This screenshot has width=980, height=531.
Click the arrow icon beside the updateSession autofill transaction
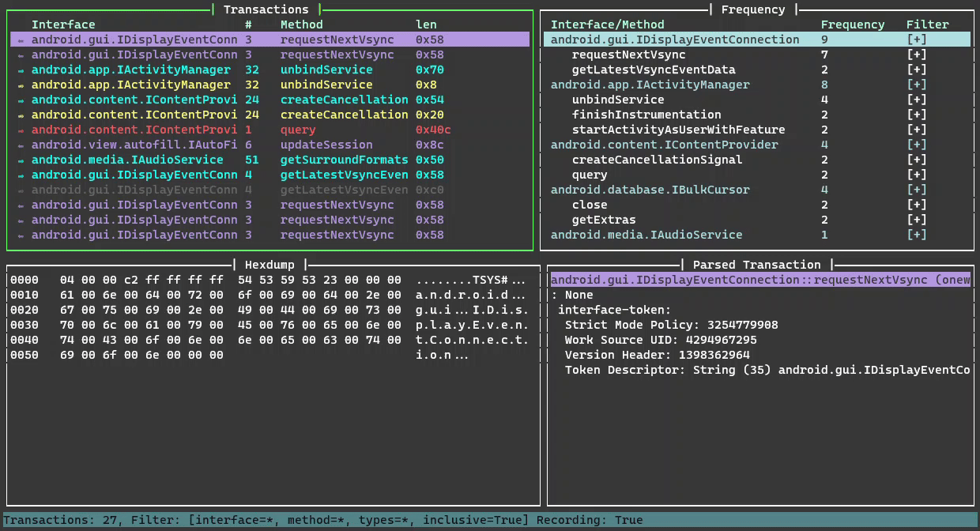click(x=20, y=145)
